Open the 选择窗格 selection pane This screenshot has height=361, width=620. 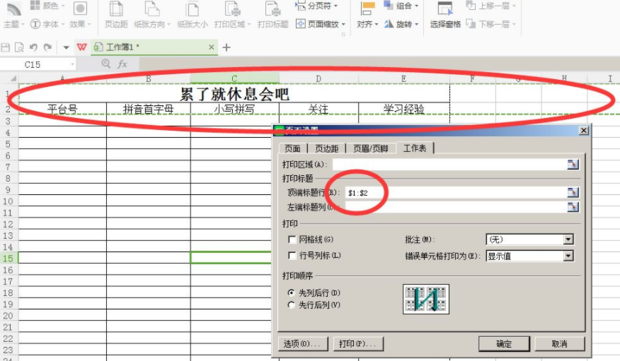[445, 16]
